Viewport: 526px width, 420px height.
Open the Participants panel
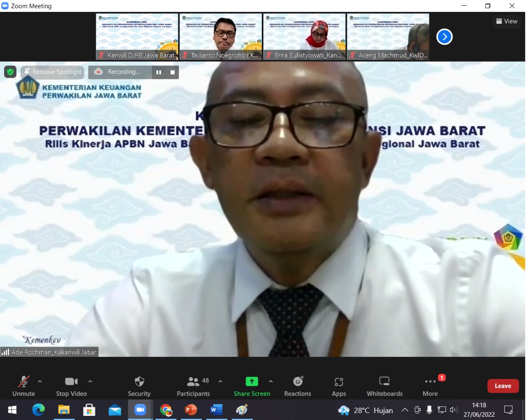tap(193, 386)
